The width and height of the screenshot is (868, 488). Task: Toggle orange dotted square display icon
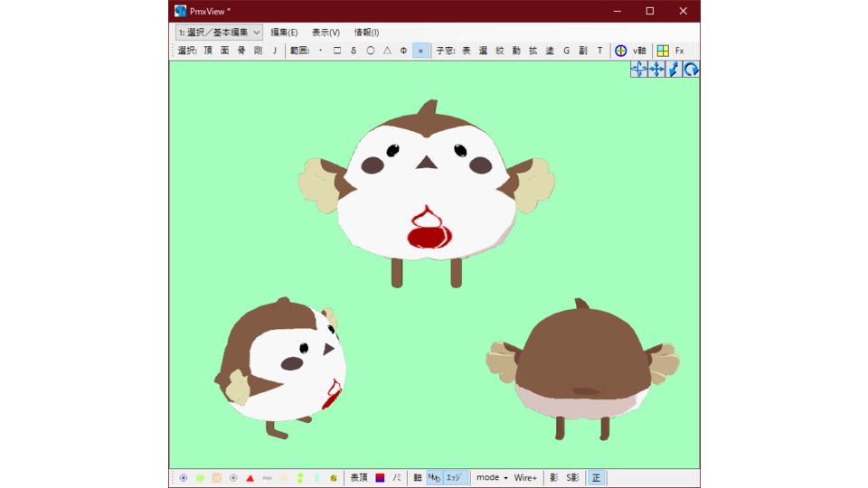coord(216,477)
